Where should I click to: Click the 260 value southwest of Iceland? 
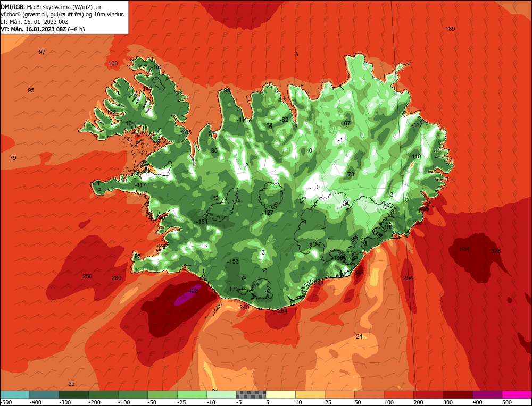pos(117,278)
